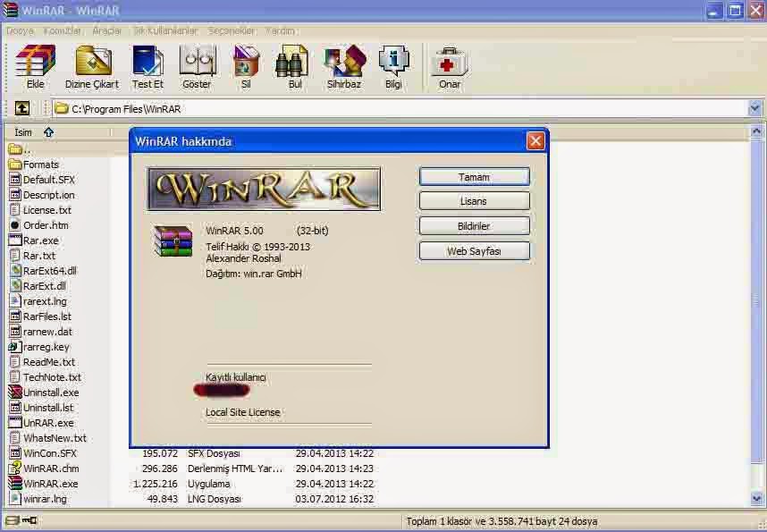Select RarExt.dll file

click(x=38, y=286)
